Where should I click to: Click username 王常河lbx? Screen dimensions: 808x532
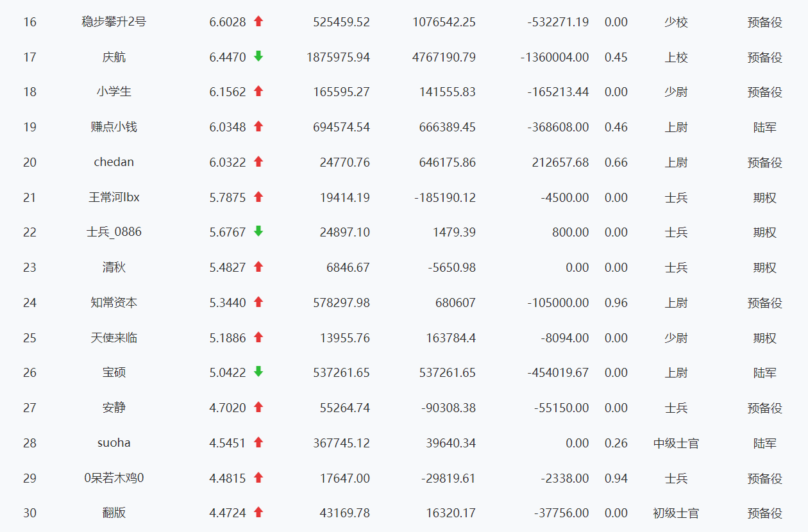(114, 197)
